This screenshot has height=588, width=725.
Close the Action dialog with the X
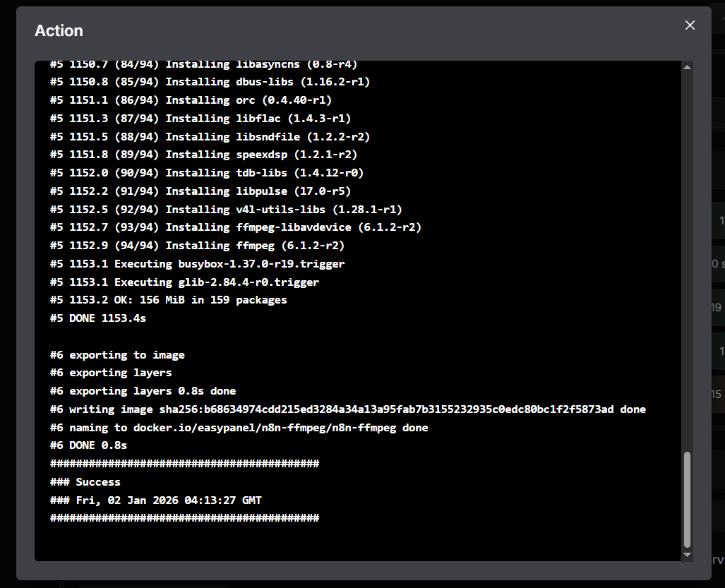point(690,25)
